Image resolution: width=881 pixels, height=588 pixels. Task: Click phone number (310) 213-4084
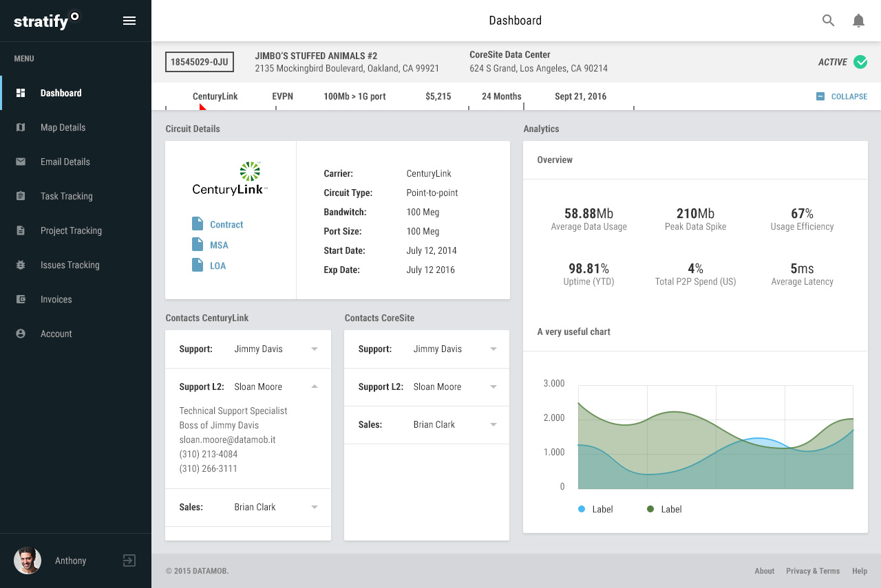point(209,454)
